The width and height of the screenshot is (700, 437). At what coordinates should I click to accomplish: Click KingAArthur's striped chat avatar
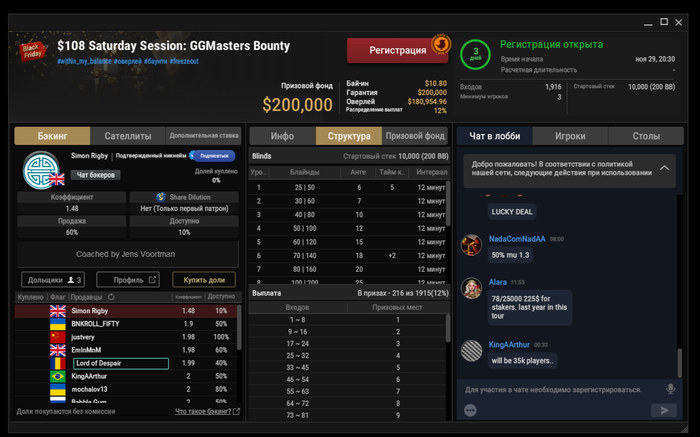click(x=471, y=351)
